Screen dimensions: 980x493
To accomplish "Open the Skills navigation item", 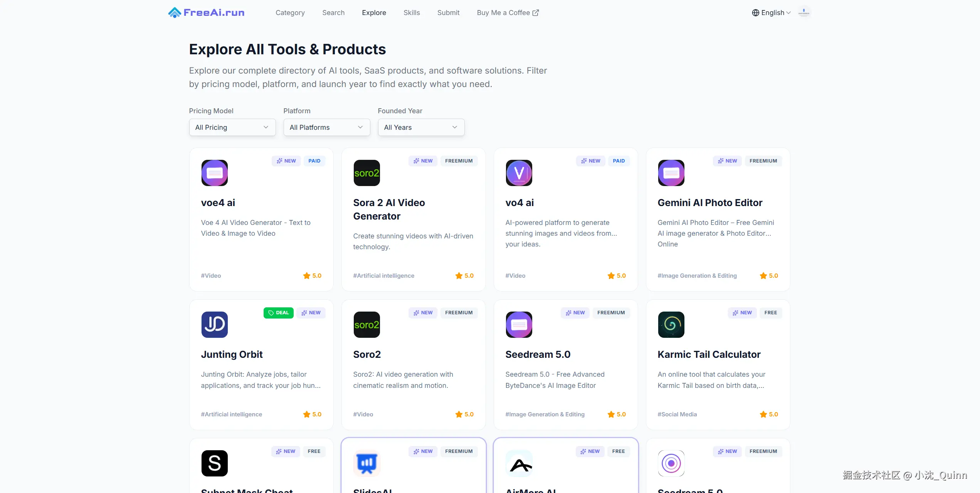I will (412, 13).
